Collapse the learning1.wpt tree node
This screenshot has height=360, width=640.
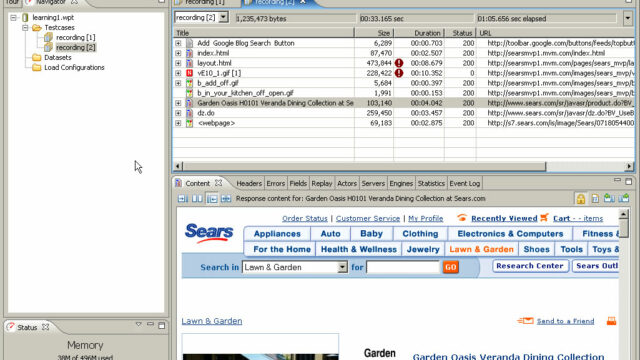pos(13,18)
